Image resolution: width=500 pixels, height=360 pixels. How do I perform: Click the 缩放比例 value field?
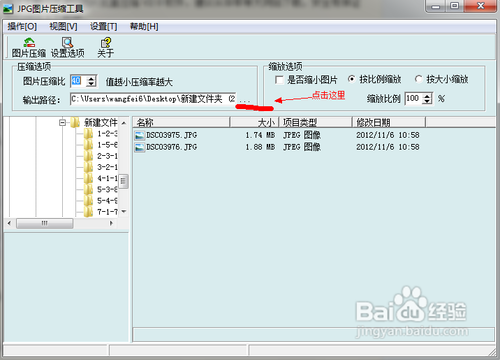pyautogui.click(x=413, y=98)
